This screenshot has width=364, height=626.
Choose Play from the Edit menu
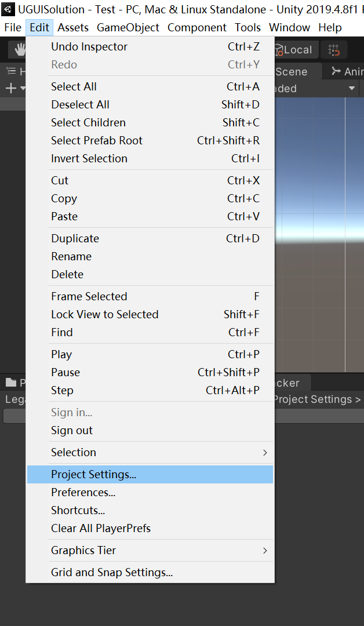(x=150, y=354)
